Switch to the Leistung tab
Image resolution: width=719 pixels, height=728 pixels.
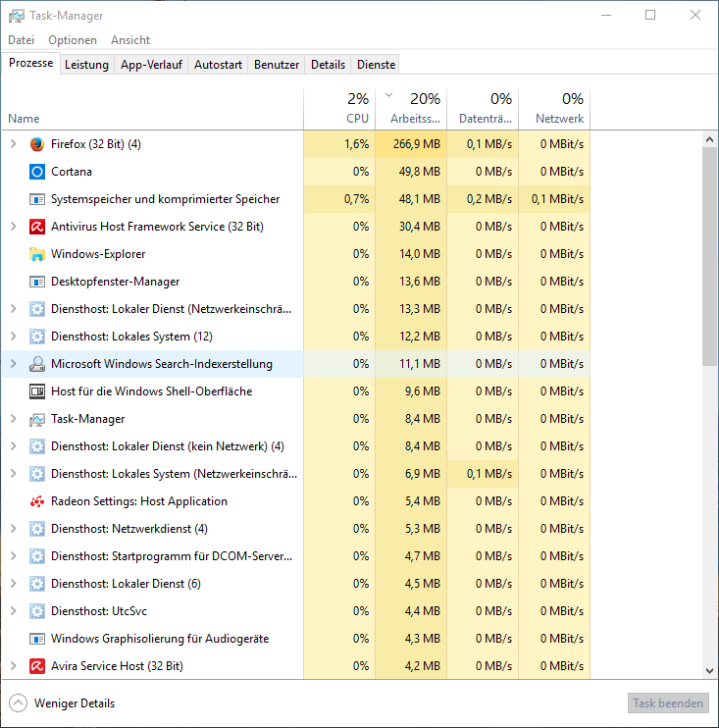86,65
